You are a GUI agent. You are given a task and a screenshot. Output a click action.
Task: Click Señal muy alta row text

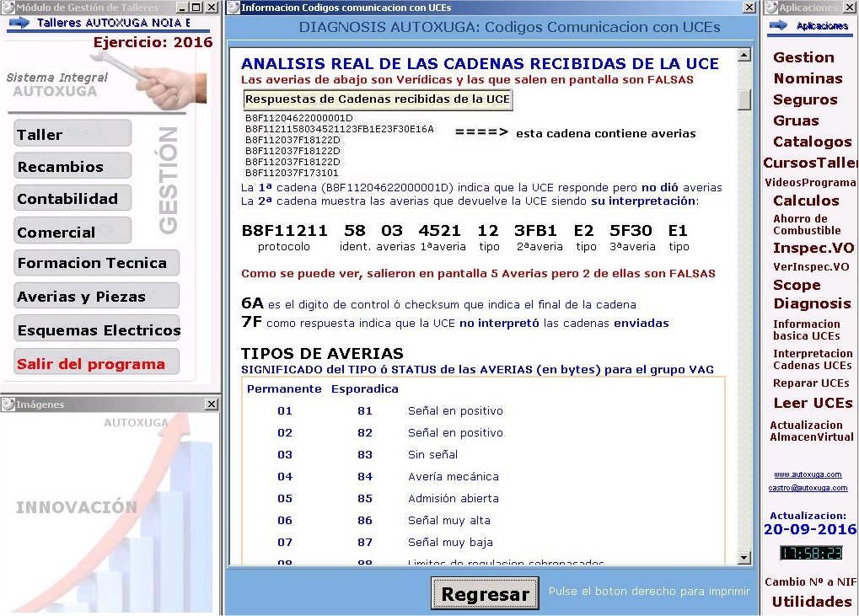coord(449,520)
